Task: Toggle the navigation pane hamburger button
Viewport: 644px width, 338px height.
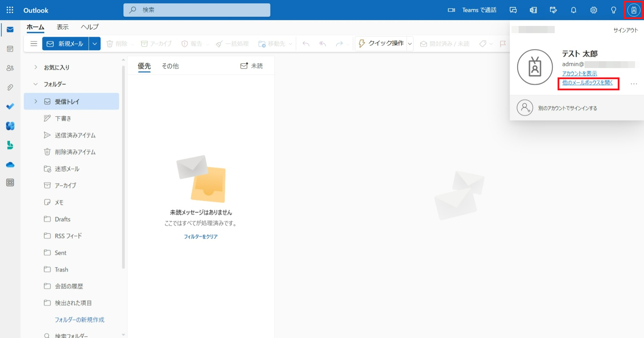Action: (34, 44)
